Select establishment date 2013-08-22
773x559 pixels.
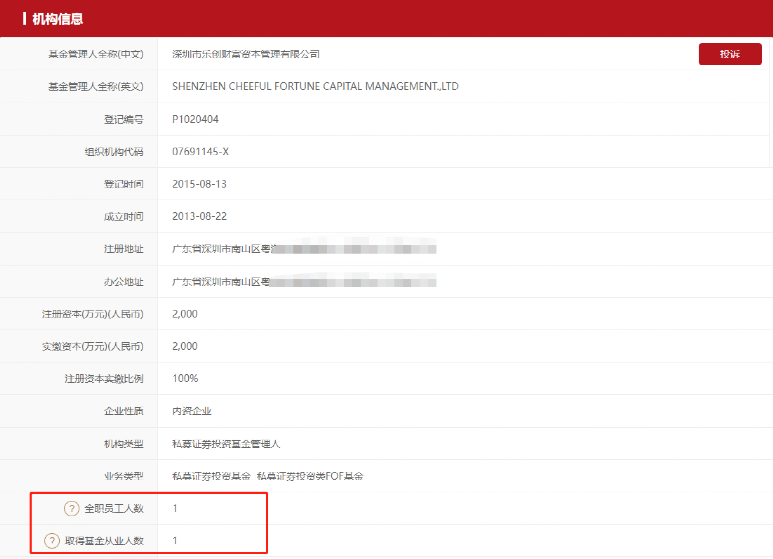tap(199, 216)
